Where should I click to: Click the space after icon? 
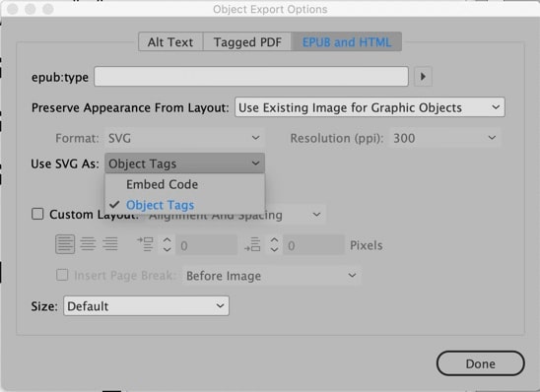pyautogui.click(x=252, y=244)
